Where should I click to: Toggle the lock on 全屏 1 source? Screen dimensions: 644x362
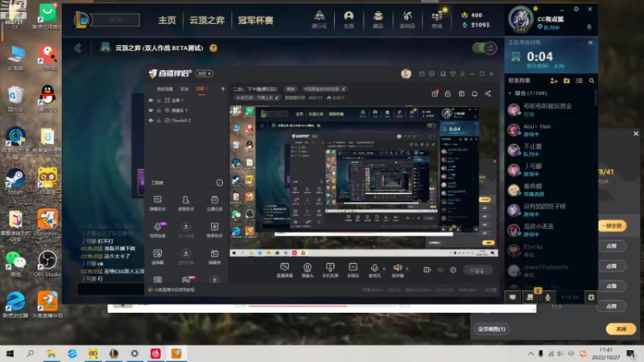[159, 100]
